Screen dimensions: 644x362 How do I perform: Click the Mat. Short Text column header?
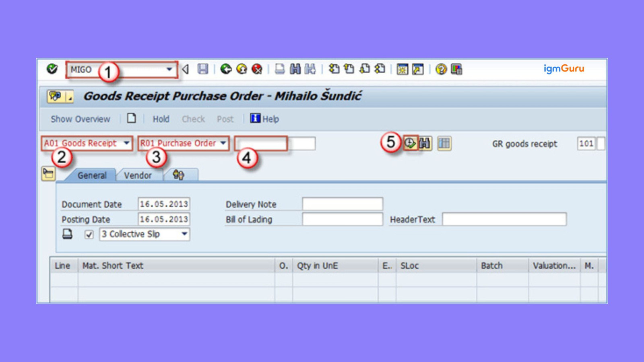coord(176,266)
